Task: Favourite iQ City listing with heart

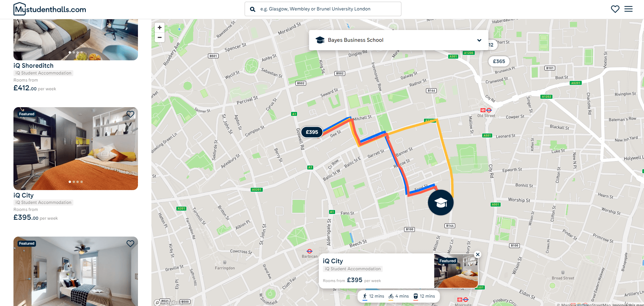Action: (130, 114)
